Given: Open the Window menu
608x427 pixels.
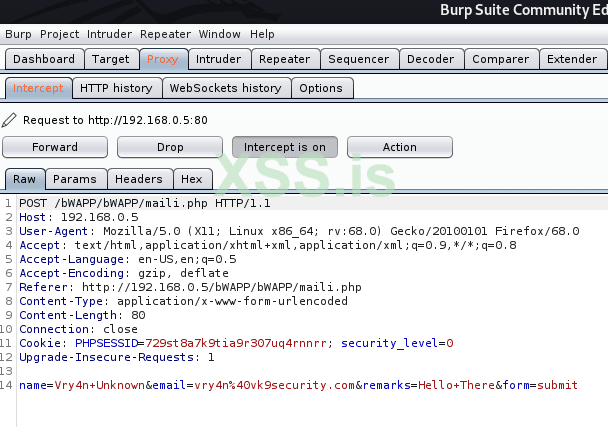Looking at the screenshot, I should click(219, 34).
